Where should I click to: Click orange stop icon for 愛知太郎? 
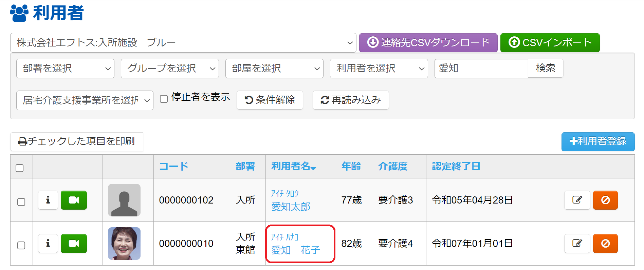(x=605, y=200)
